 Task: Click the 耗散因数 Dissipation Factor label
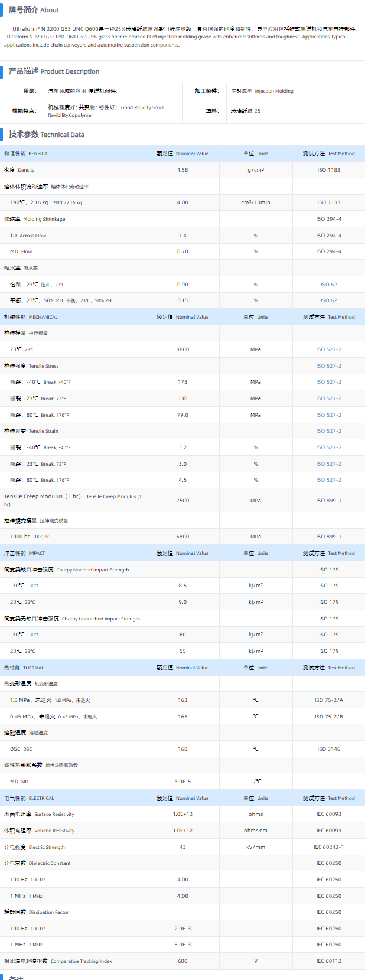pyautogui.click(x=37, y=912)
